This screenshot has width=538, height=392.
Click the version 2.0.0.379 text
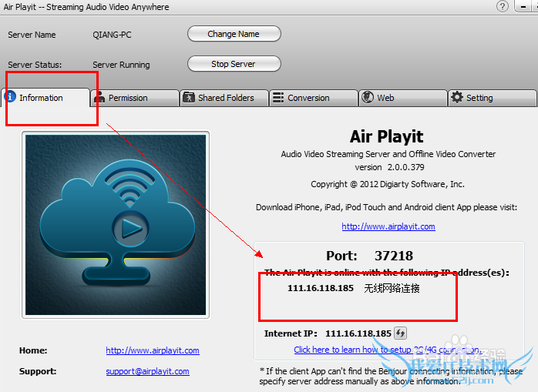pos(389,167)
